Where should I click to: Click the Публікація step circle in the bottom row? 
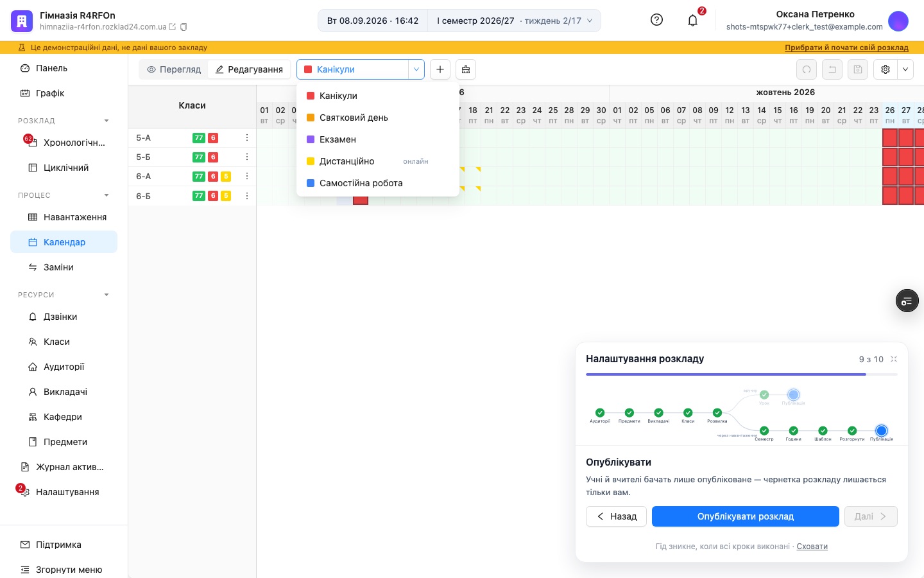tap(881, 430)
